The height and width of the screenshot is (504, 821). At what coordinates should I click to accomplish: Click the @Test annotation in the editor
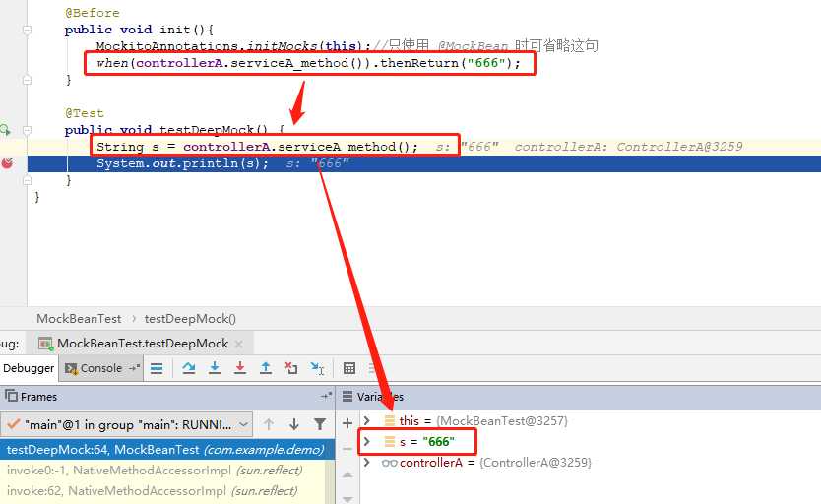85,113
